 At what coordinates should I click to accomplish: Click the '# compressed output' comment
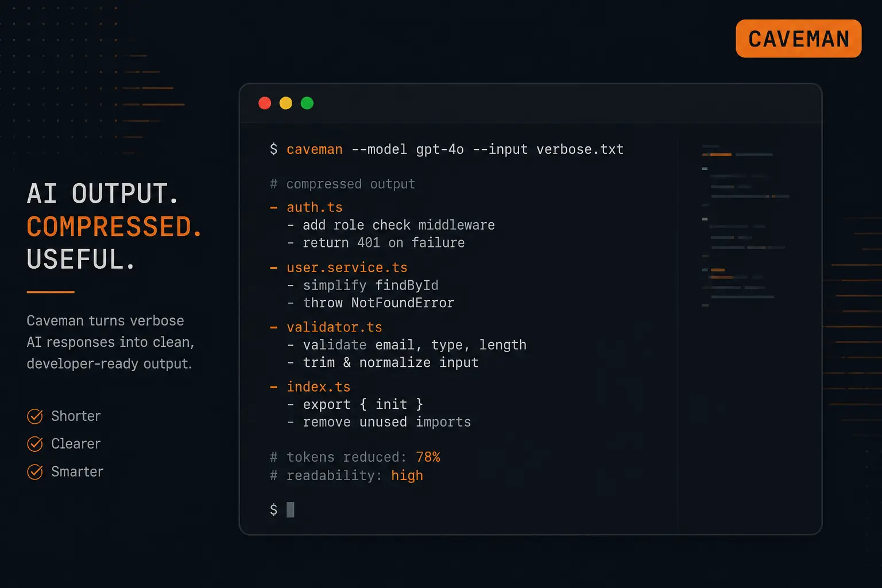(343, 184)
